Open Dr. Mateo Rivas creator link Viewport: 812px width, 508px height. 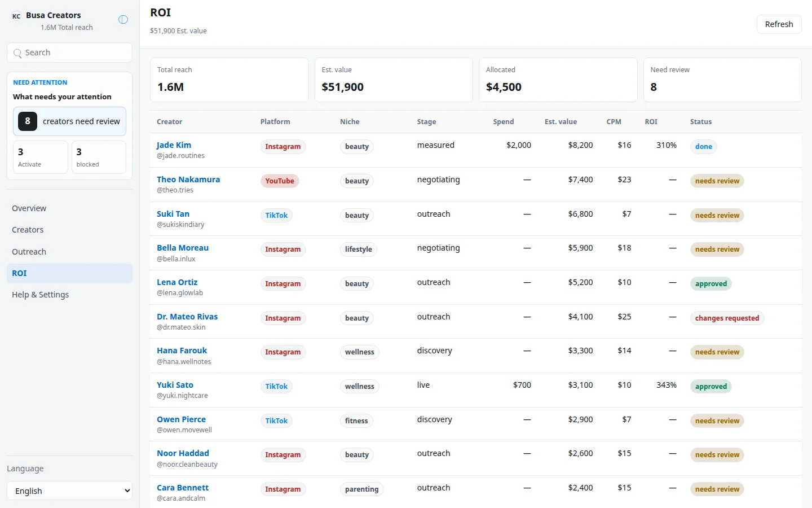click(187, 317)
